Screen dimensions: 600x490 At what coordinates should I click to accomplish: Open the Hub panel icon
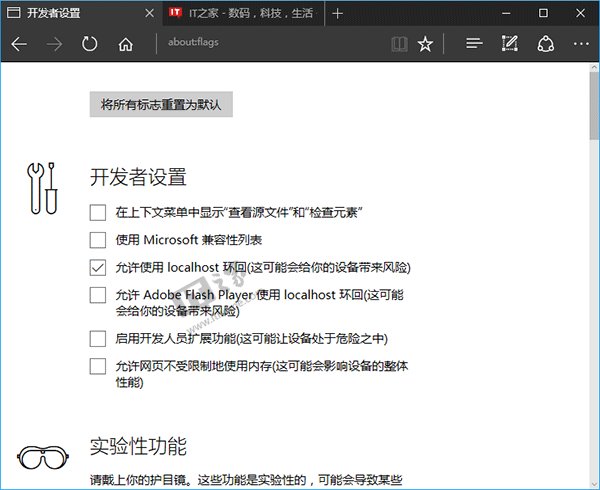tap(475, 44)
